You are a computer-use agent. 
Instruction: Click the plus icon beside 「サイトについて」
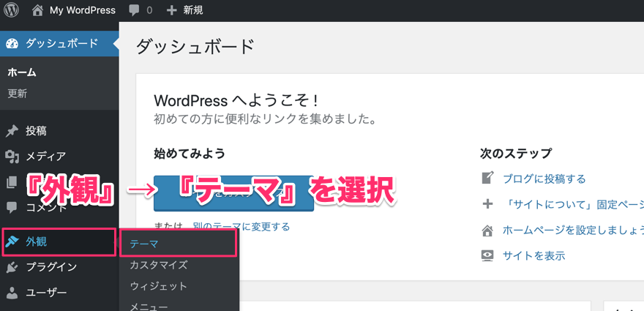(x=487, y=203)
